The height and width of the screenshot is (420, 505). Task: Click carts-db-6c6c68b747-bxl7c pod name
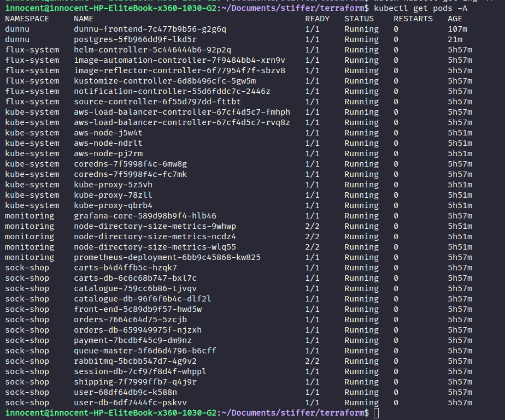136,278
